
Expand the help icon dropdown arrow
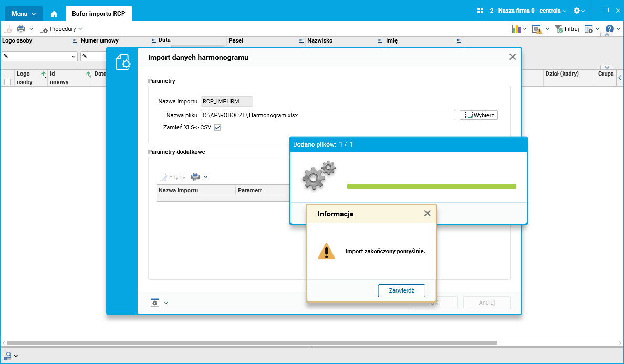tap(618, 29)
